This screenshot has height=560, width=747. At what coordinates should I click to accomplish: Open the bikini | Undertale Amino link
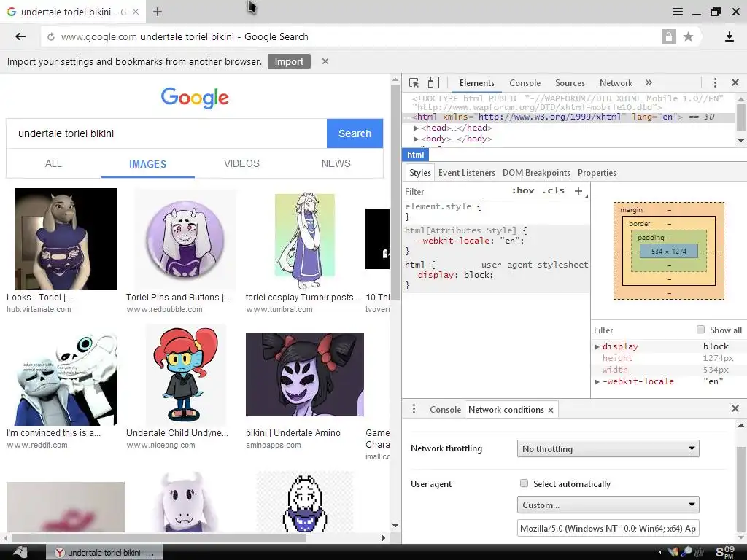293,433
